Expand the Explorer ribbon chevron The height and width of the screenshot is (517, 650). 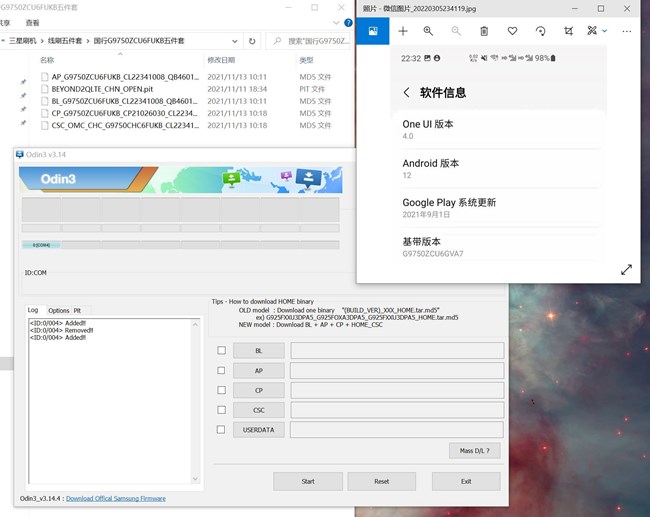(x=336, y=23)
